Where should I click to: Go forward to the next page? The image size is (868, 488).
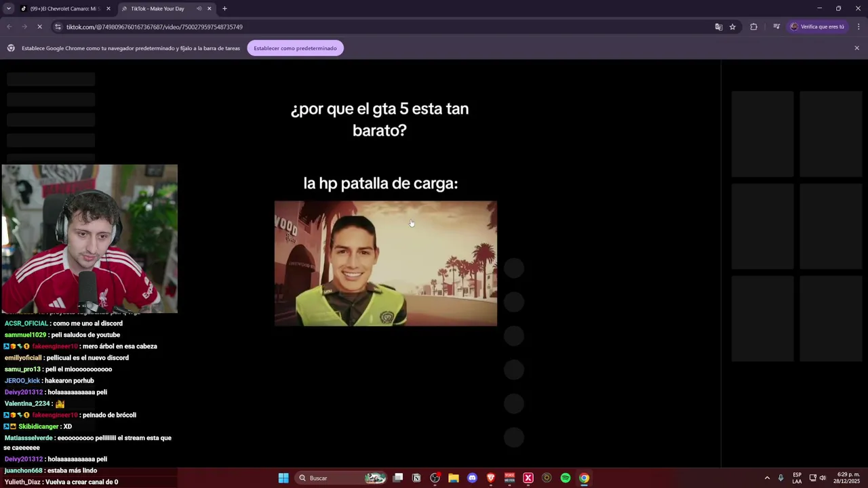pyautogui.click(x=24, y=27)
